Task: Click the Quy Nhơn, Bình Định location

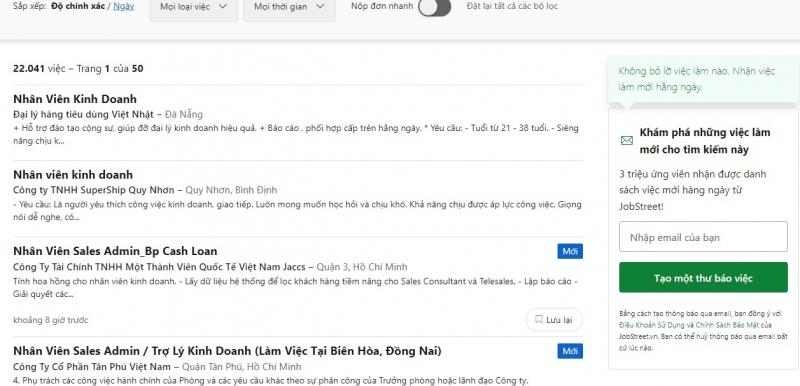Action: tap(231, 190)
